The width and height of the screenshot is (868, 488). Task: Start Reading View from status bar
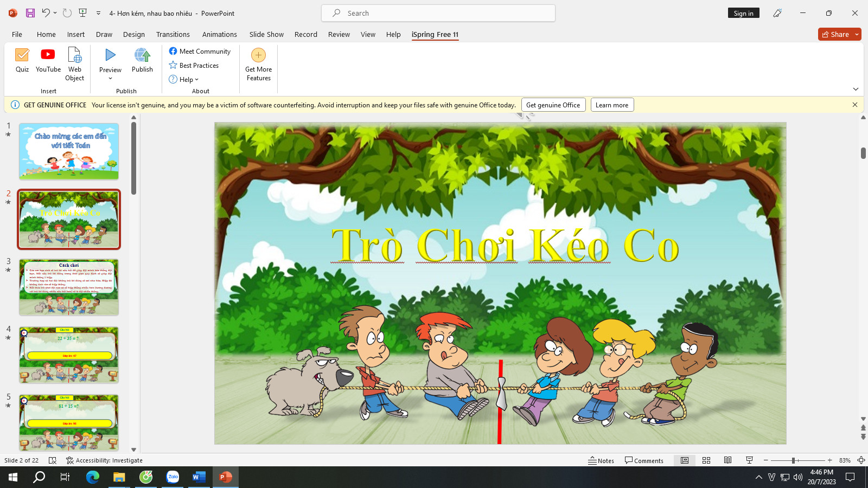(728, 460)
